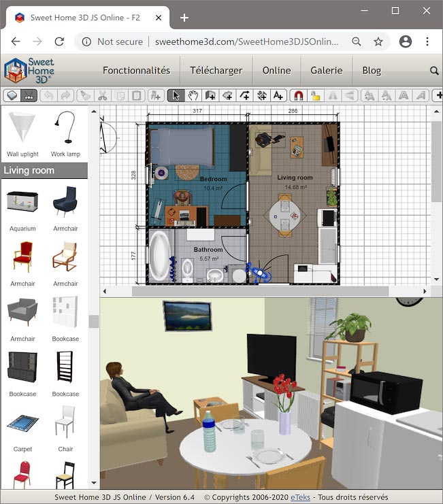Open the Télécharger menu
Image resolution: width=443 pixels, height=504 pixels.
point(216,70)
